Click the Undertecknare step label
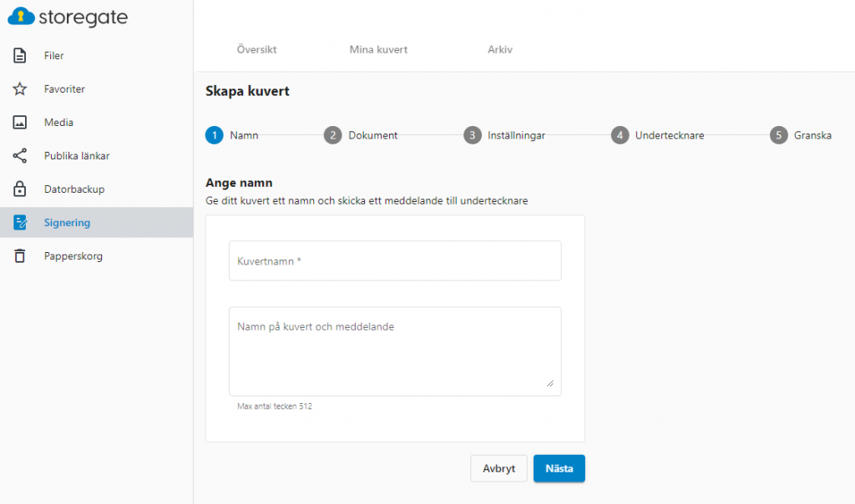The image size is (855, 504). pyautogui.click(x=670, y=135)
